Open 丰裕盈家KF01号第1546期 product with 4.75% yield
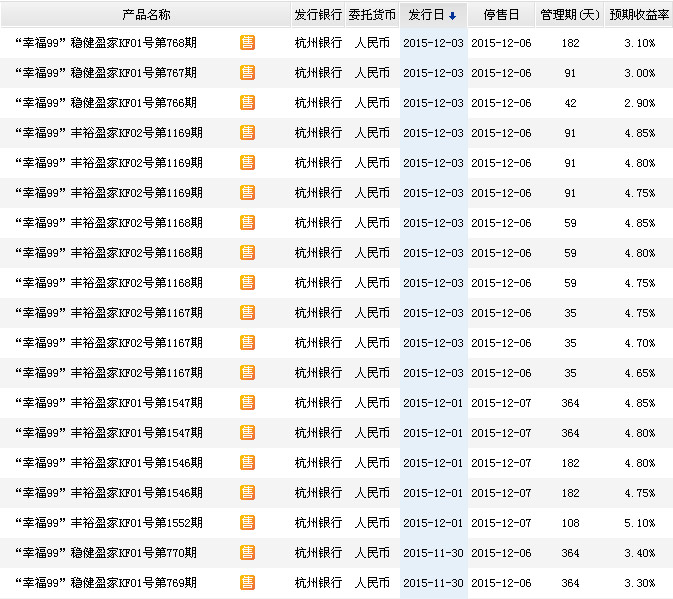Screen dimensions: 673x599 (109, 493)
